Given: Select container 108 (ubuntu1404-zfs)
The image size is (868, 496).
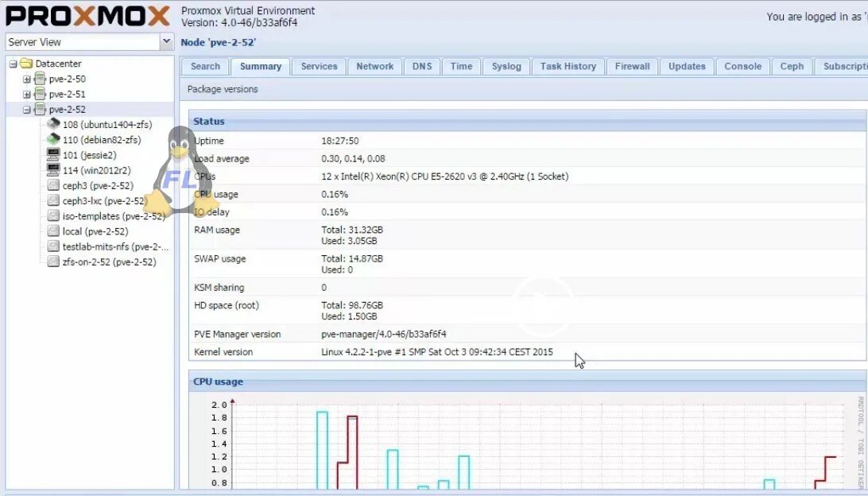Looking at the screenshot, I should (107, 125).
